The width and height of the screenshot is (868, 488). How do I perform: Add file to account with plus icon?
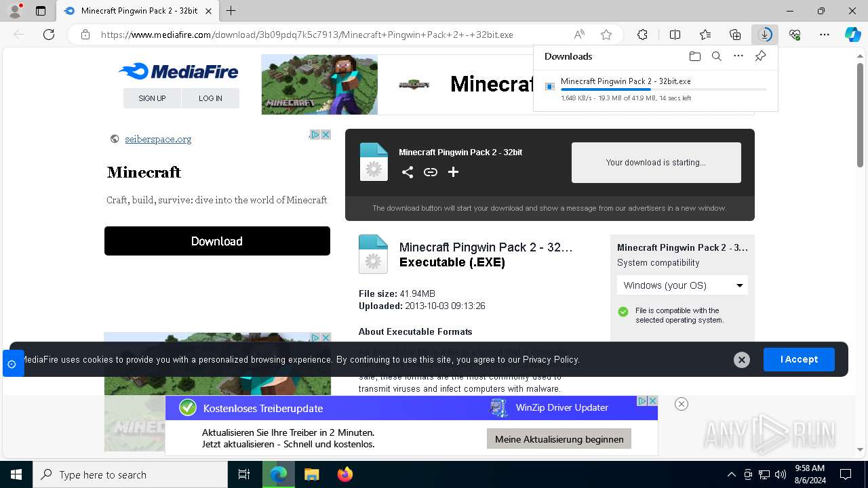(454, 172)
